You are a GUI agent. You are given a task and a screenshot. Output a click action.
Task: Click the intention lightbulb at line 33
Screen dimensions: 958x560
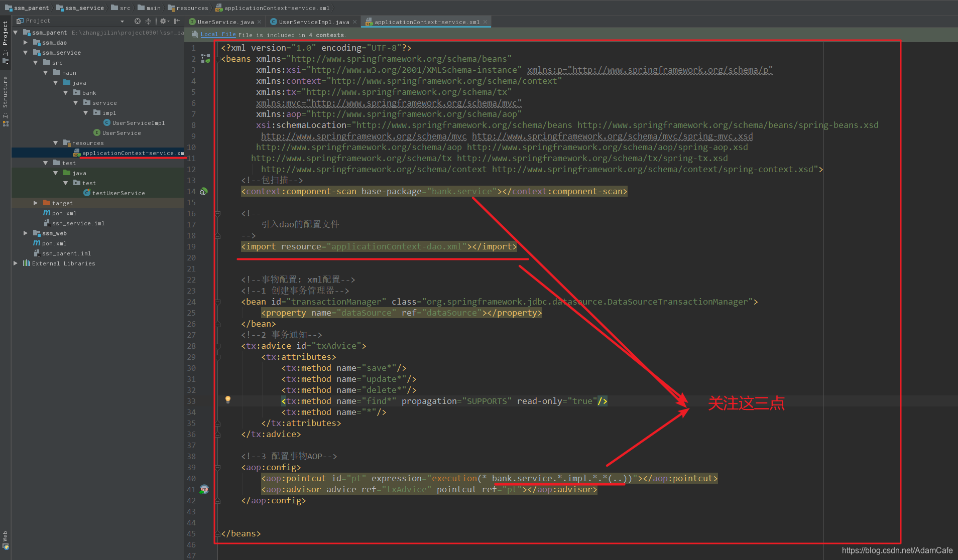pos(228,400)
